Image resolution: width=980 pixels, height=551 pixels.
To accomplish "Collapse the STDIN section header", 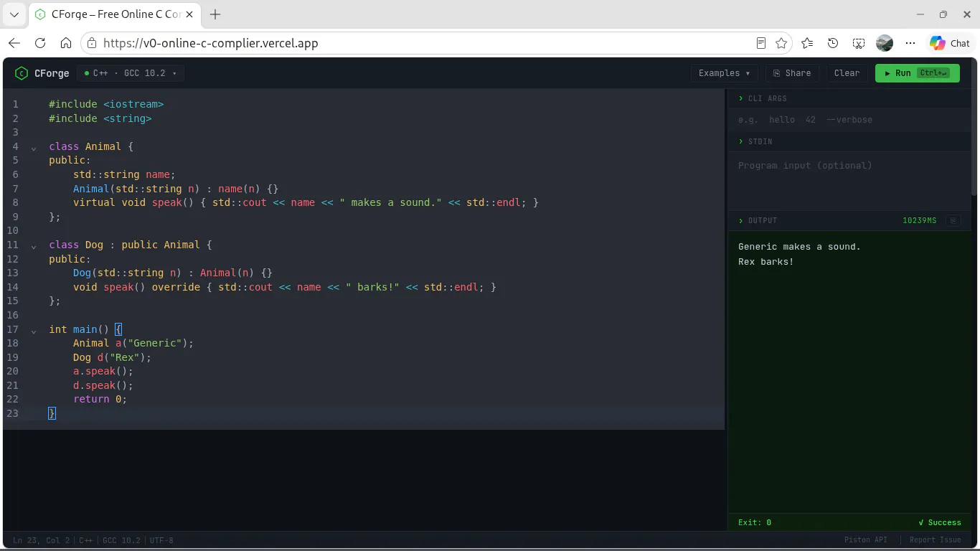I will click(x=850, y=141).
